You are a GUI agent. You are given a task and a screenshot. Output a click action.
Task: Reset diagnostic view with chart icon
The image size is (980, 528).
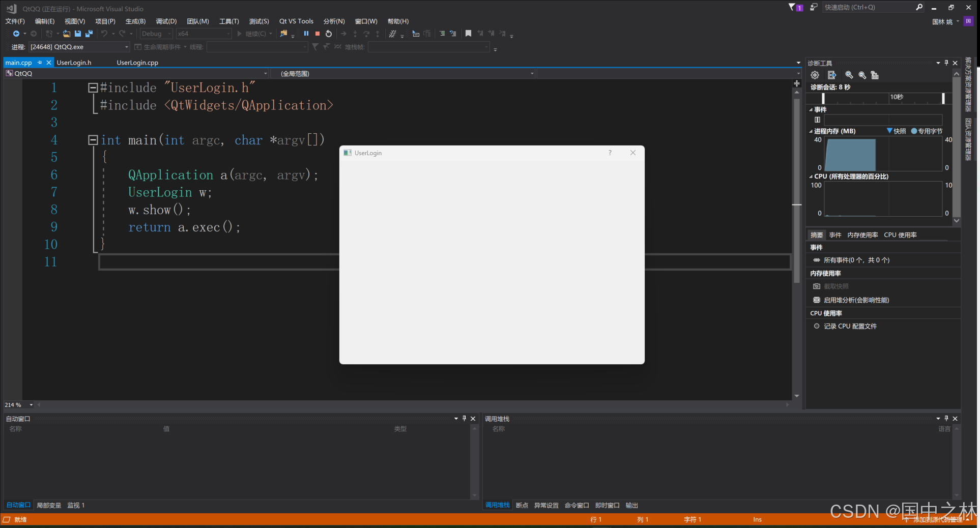pos(875,75)
